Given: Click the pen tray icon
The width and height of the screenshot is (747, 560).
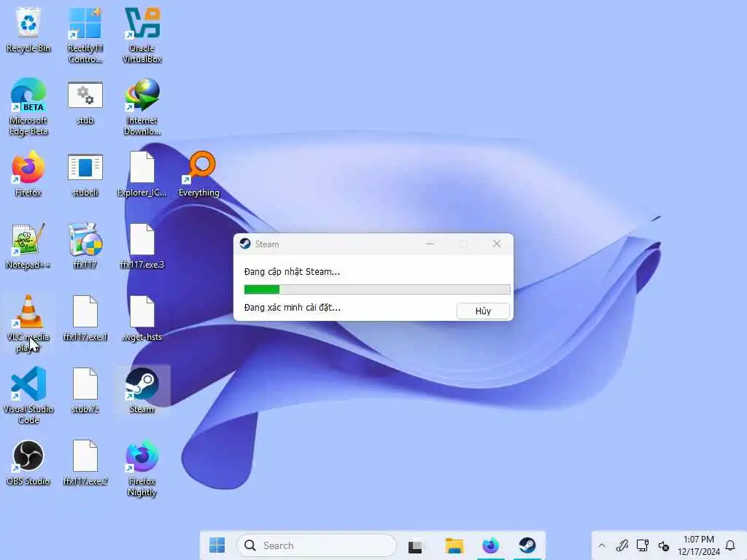Looking at the screenshot, I should click(x=622, y=545).
